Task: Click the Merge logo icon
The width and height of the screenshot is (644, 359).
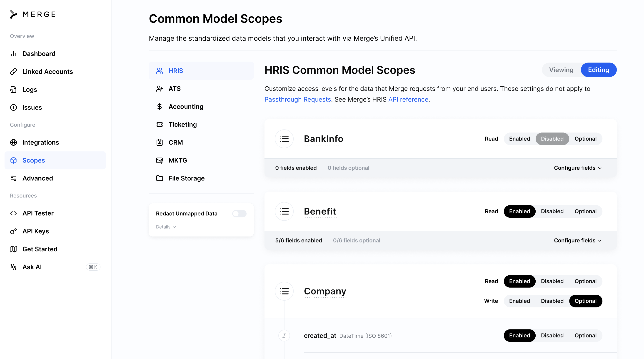Action: click(13, 14)
